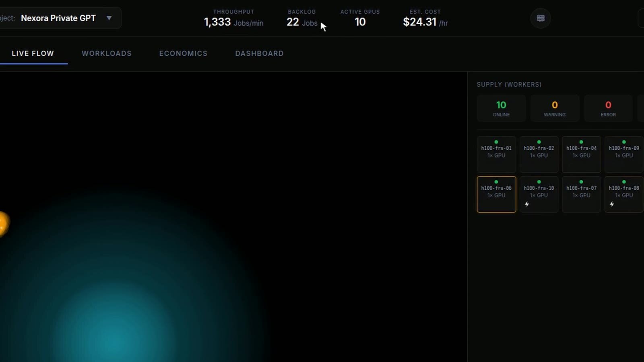Click the Est. Cost $24.31 /hr metric
Viewport: 644px width, 362px height.
425,18
